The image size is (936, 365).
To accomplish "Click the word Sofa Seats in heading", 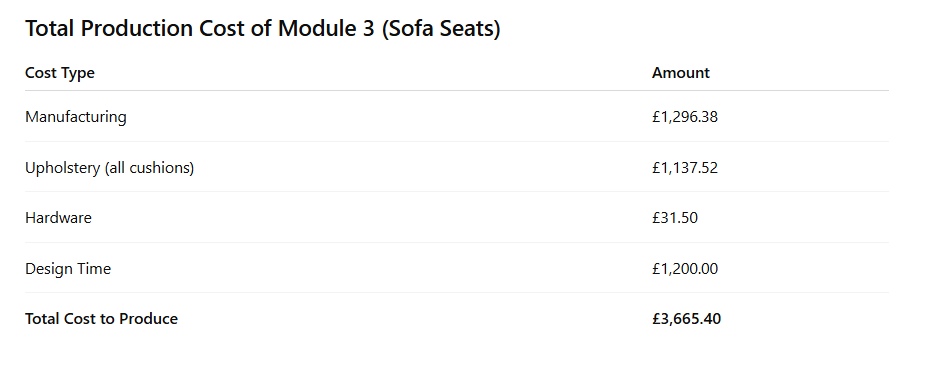I will click(x=441, y=29).
